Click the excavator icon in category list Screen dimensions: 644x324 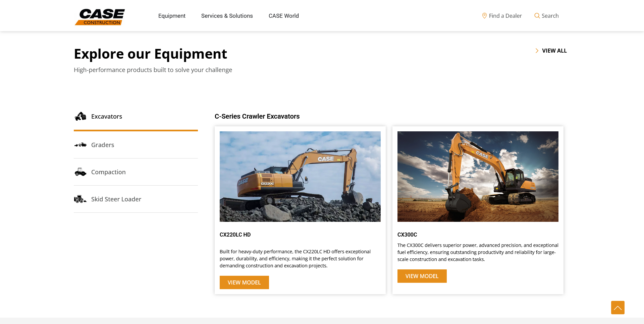[80, 116]
